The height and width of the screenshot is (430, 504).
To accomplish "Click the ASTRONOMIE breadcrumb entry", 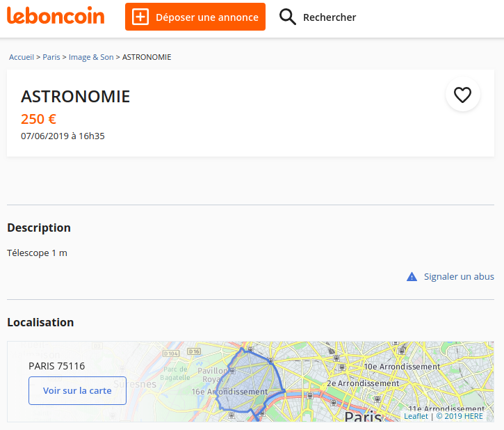I will click(x=147, y=57).
